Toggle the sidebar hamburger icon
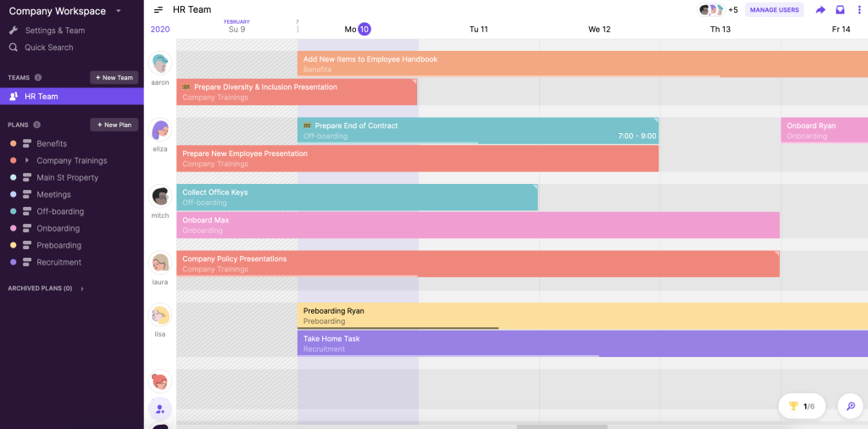The height and width of the screenshot is (429, 868). pos(159,10)
